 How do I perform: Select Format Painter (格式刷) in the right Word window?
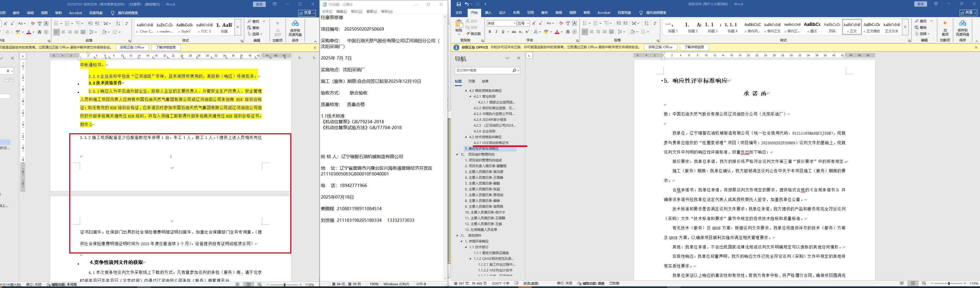click(x=473, y=34)
